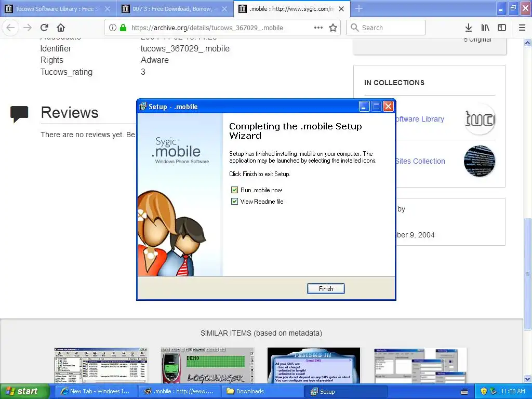Close the Setup .mobile wizard window
The width and height of the screenshot is (532, 399).
[x=389, y=107]
